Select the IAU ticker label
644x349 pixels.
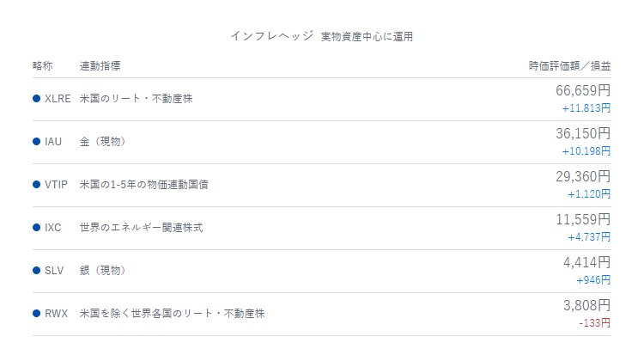53,142
